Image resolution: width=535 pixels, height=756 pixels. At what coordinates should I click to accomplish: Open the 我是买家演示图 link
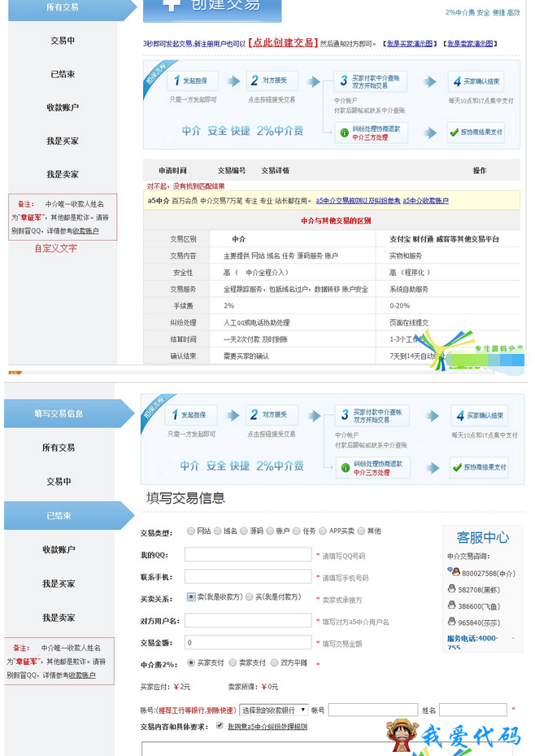(x=410, y=43)
